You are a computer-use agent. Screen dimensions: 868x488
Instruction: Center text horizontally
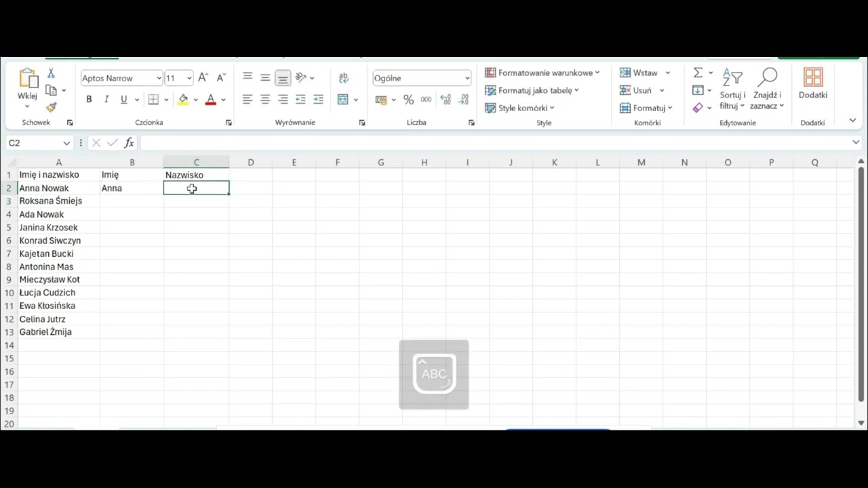coord(265,100)
